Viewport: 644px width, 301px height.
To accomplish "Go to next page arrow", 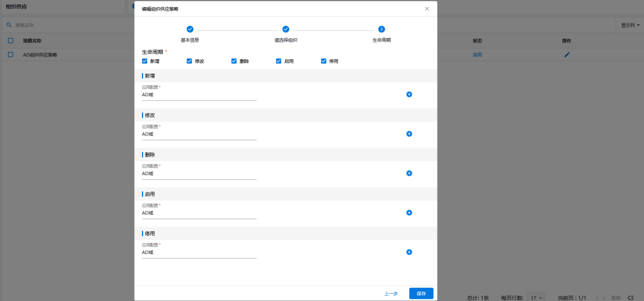I will tap(604, 297).
